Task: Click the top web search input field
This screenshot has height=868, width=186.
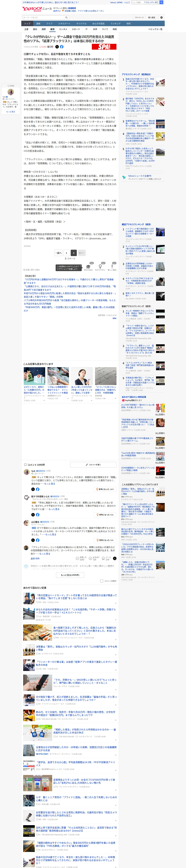Action: 137,2
